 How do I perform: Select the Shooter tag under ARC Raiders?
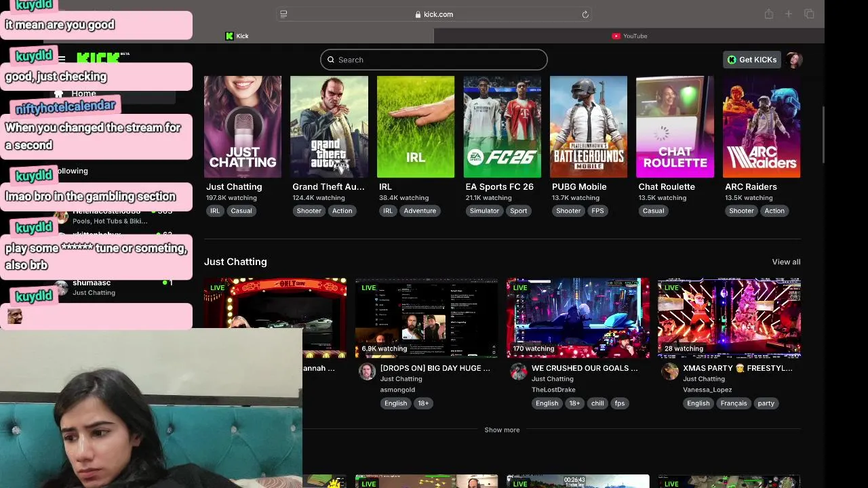point(741,211)
